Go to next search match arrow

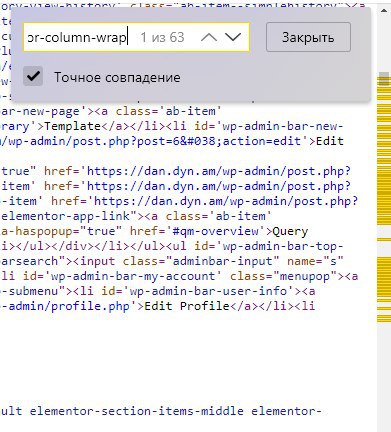[233, 37]
